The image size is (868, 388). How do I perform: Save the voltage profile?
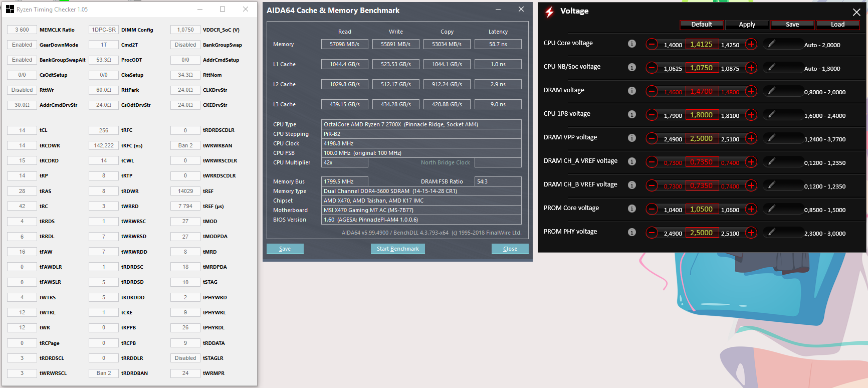tap(792, 25)
